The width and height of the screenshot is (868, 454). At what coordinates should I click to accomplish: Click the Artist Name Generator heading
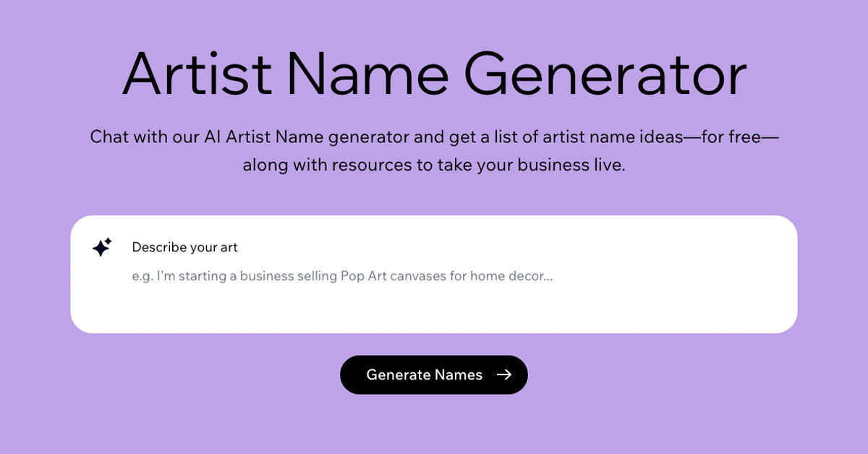pyautogui.click(x=434, y=72)
